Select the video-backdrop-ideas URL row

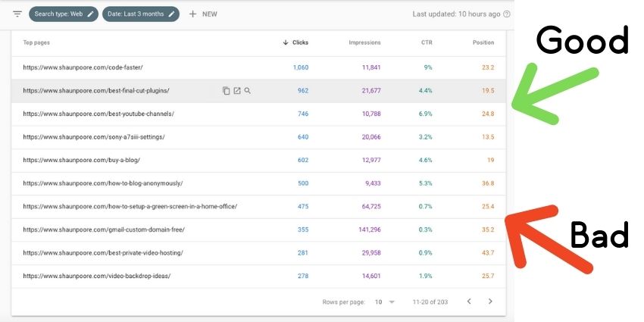coord(259,277)
